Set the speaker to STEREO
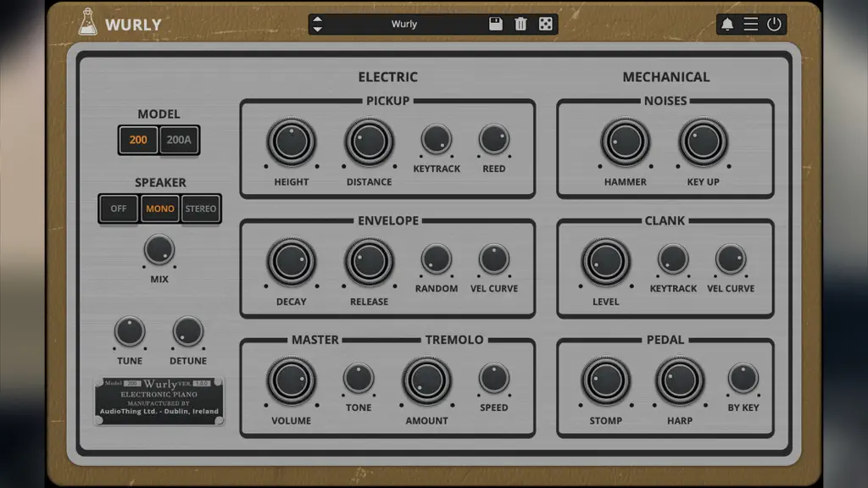Viewport: 868px width, 488px height. coord(200,208)
